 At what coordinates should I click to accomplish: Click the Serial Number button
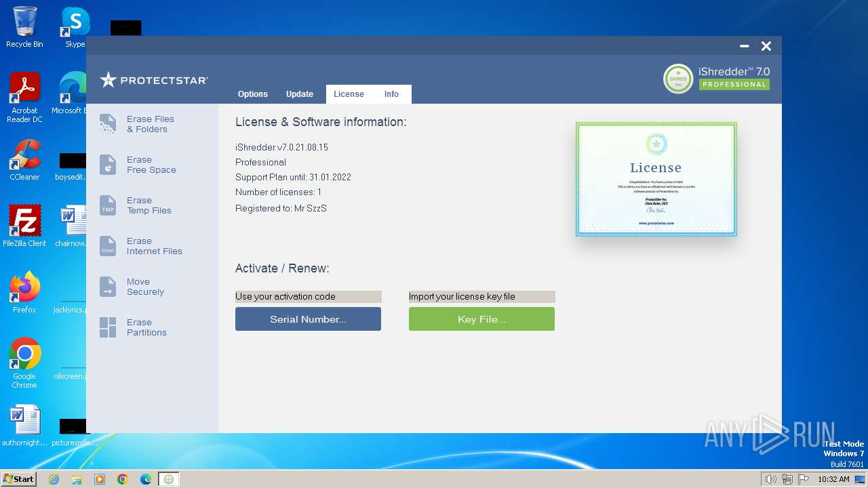308,319
